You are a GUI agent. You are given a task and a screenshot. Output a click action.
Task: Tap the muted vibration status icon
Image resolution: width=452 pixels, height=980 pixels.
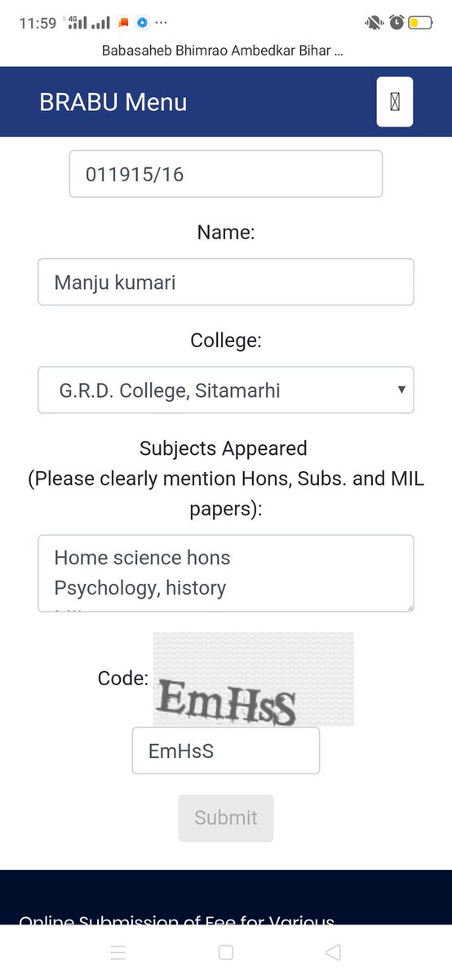(375, 23)
